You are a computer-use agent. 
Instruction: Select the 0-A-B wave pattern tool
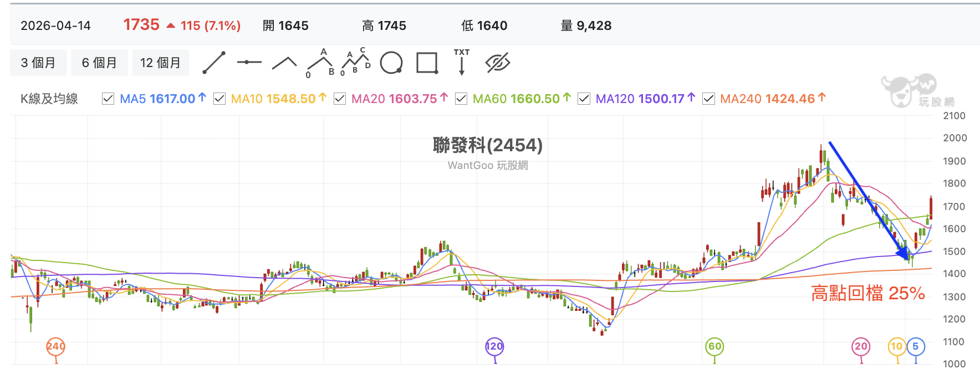point(320,63)
